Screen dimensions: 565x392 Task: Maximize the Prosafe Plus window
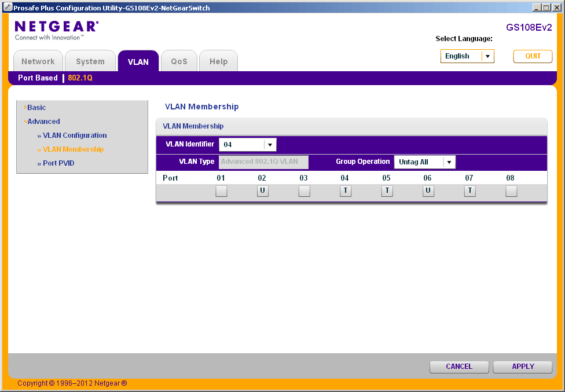(x=546, y=8)
